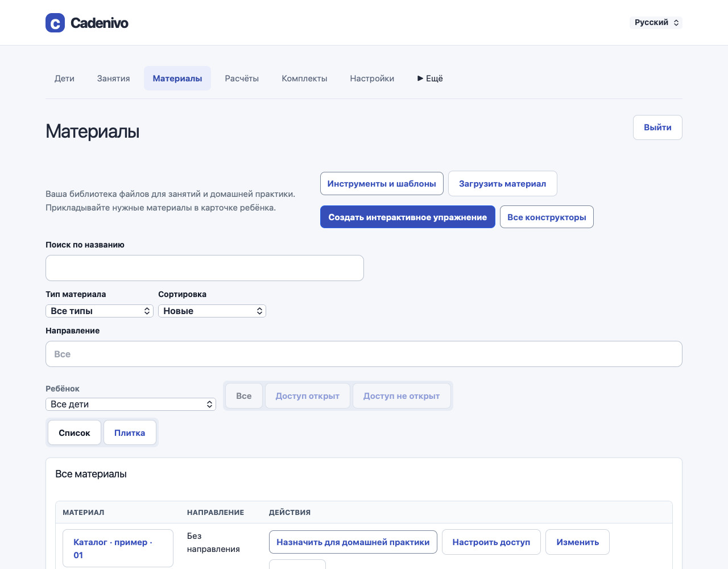728x569 pixels.
Task: Click the Cadenivo brand name
Action: (x=100, y=23)
